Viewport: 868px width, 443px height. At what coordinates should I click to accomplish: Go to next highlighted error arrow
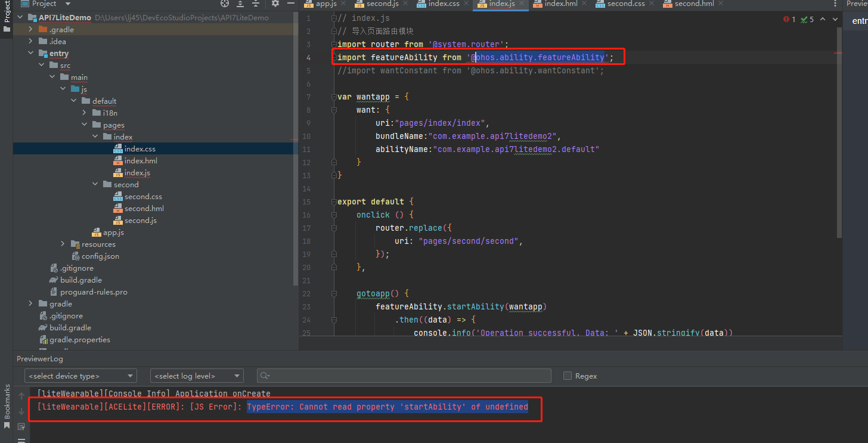coord(835,20)
